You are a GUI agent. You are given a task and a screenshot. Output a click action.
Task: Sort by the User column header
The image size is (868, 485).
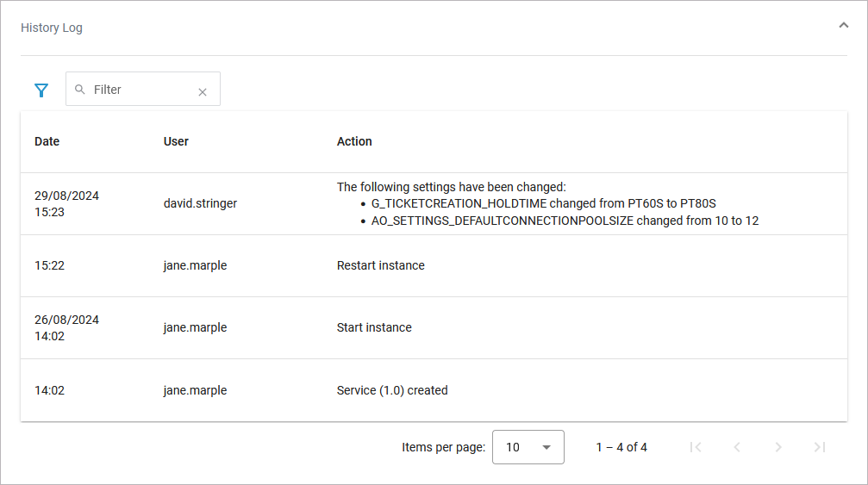click(176, 141)
